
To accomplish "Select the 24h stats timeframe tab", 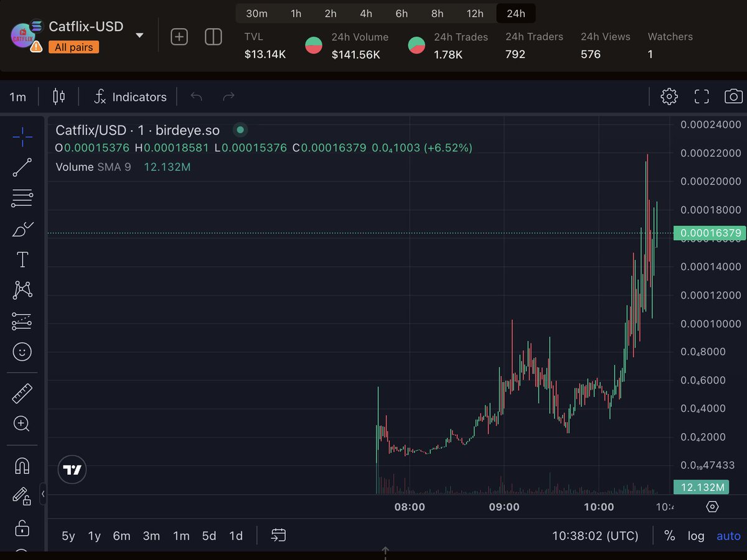I will (516, 13).
